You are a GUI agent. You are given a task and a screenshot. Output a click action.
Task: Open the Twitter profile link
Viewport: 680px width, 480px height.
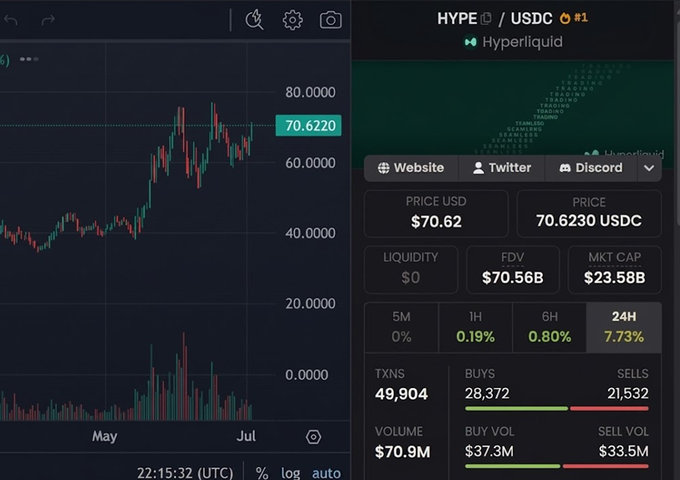coord(502,168)
